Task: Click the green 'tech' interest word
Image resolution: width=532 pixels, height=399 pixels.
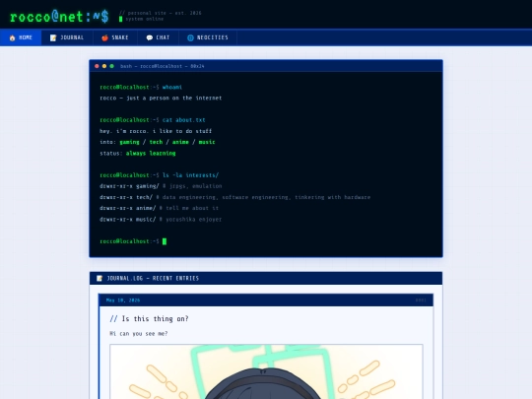Action: point(156,142)
